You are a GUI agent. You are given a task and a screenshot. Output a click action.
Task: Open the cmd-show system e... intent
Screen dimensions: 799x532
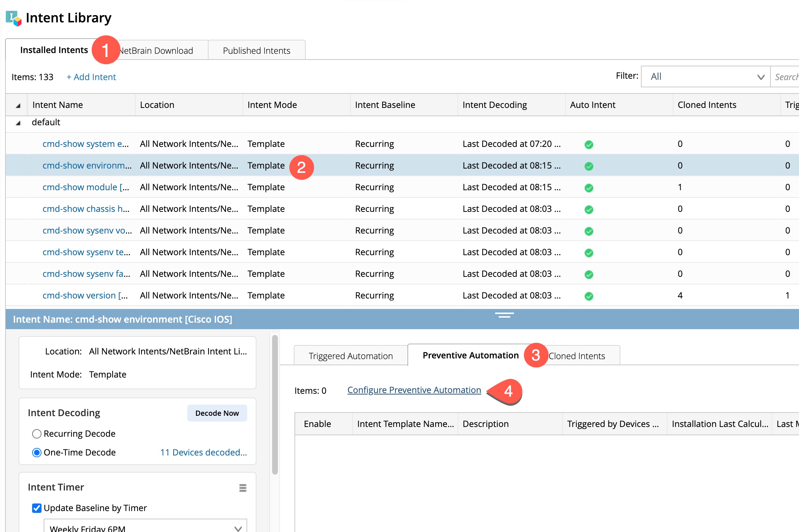point(86,144)
